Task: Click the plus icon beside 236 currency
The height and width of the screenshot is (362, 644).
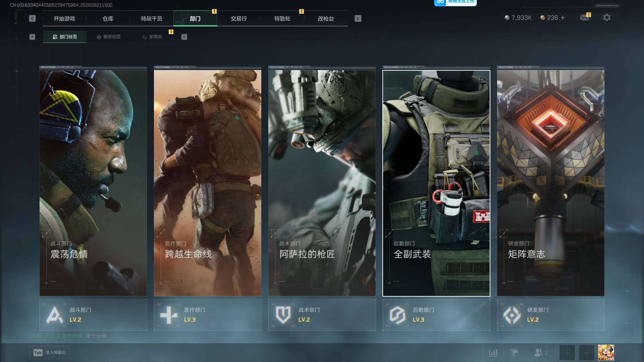Action: pos(563,17)
